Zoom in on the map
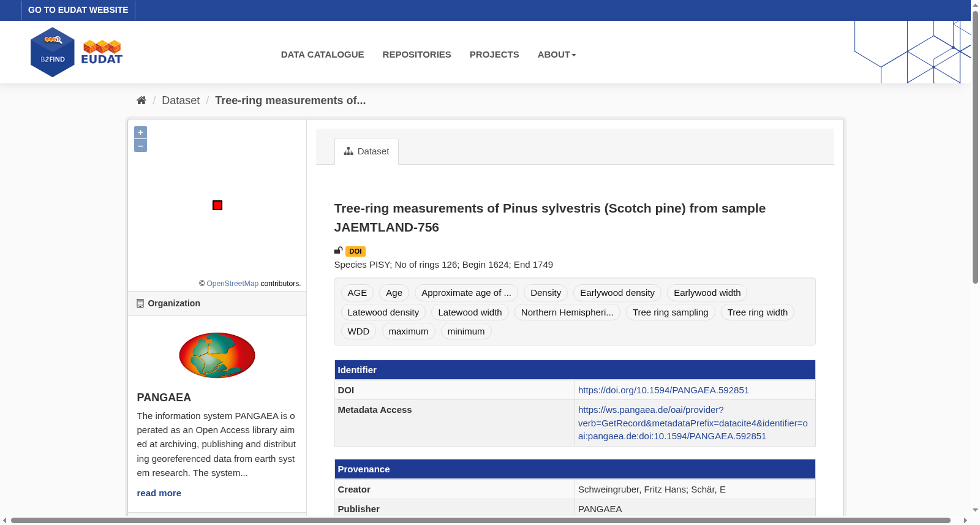Viewport: 980px width, 525px height. coord(140,132)
